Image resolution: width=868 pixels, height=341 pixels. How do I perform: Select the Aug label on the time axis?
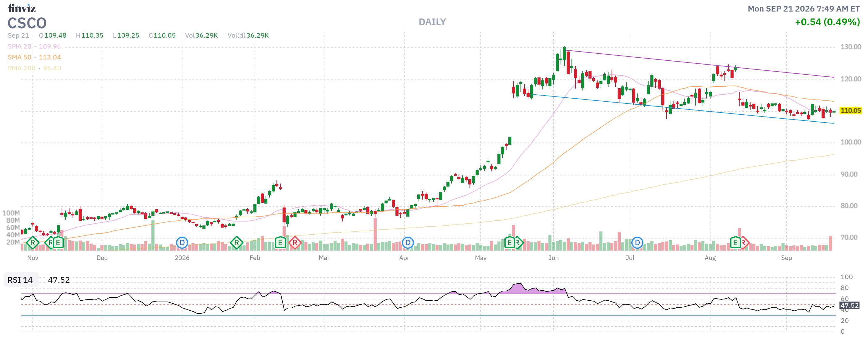(710, 258)
